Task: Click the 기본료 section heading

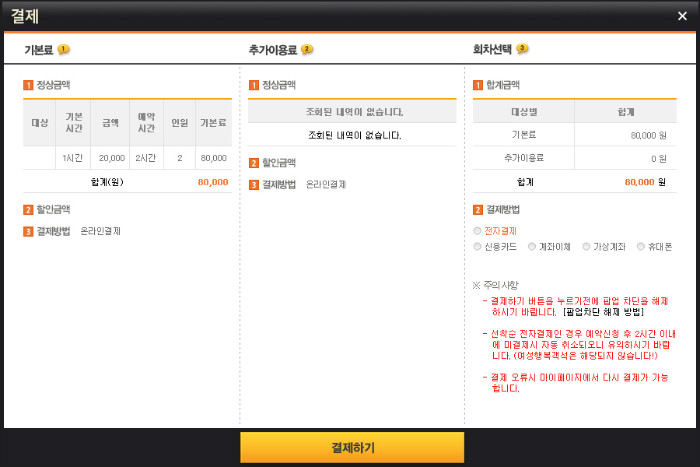Action: click(40, 49)
